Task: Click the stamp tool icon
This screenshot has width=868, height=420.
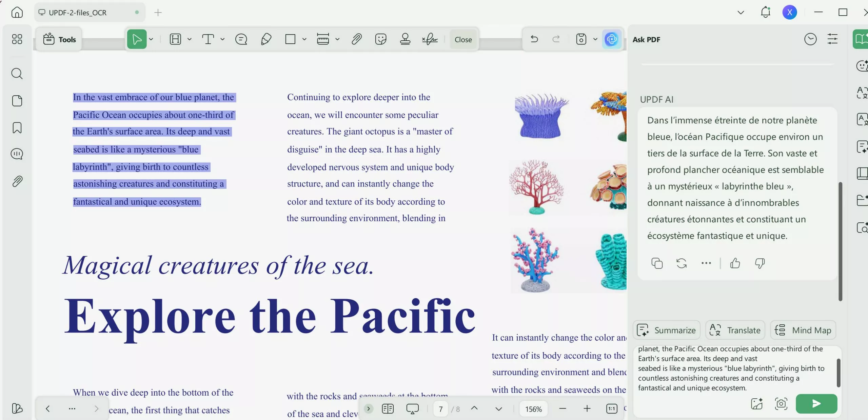Action: [x=405, y=39]
